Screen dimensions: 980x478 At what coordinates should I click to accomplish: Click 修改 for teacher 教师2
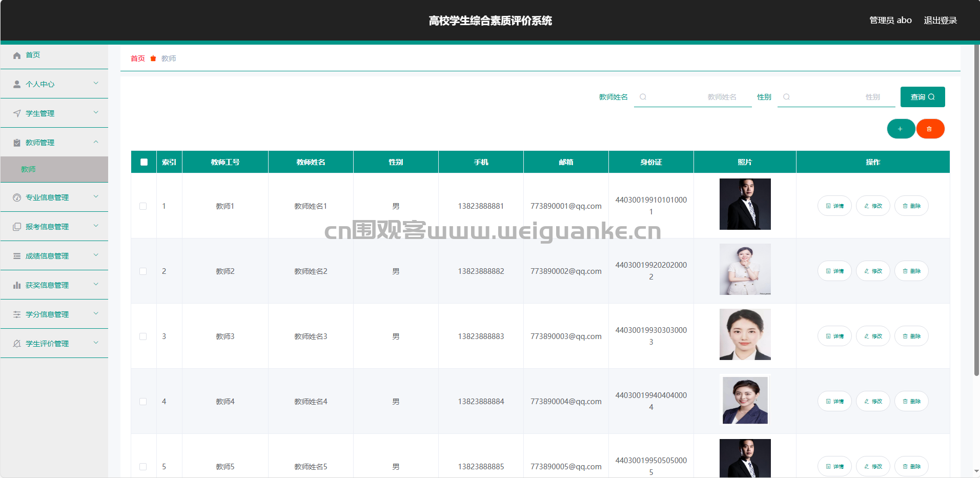tap(873, 271)
